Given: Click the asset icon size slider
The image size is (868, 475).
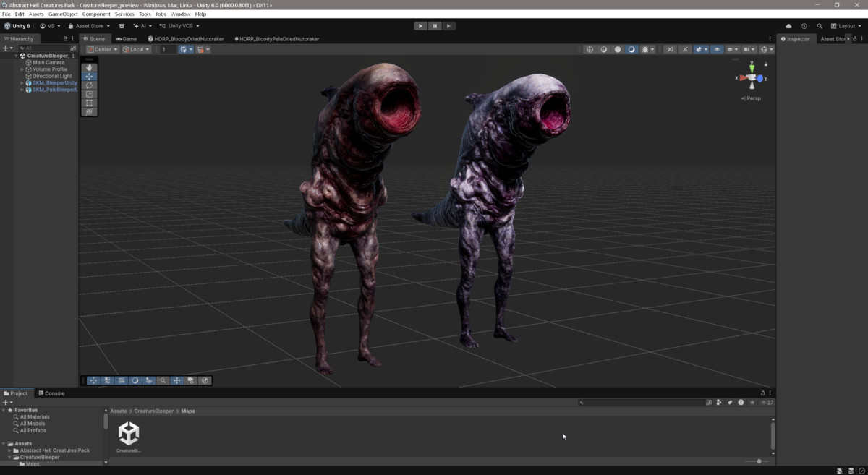Looking at the screenshot, I should (757, 461).
